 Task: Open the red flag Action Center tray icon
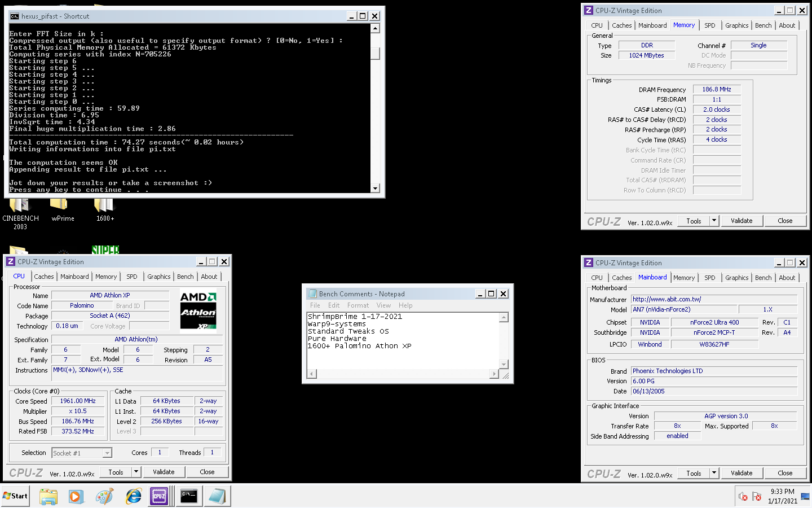click(x=757, y=496)
